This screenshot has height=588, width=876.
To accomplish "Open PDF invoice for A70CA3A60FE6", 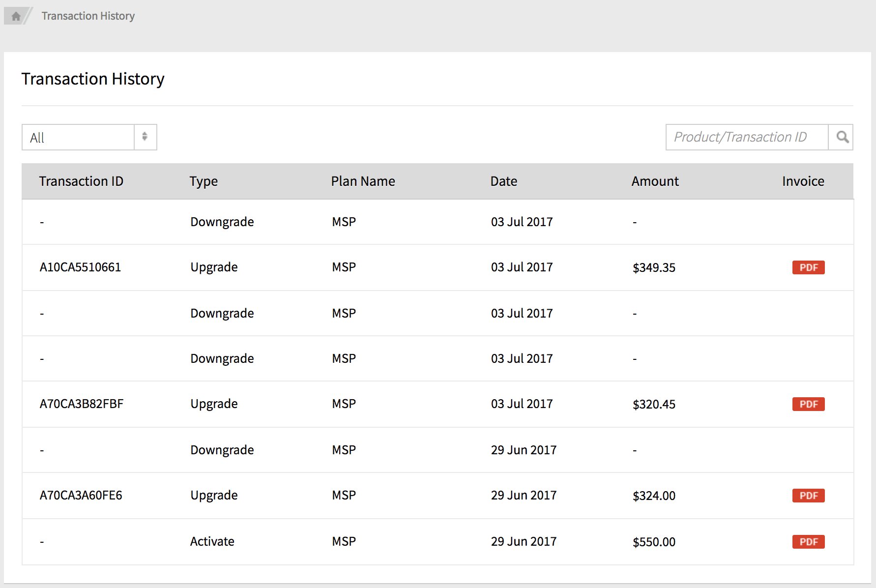I will 808,496.
